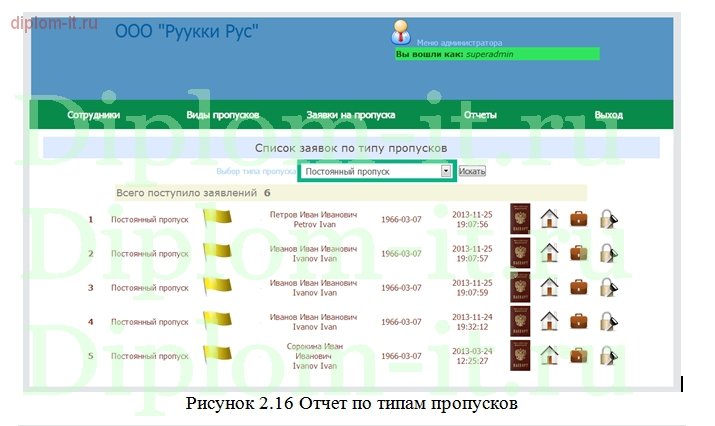715x426 pixels.
Task: Click padlock icon in row 2
Action: click(608, 253)
